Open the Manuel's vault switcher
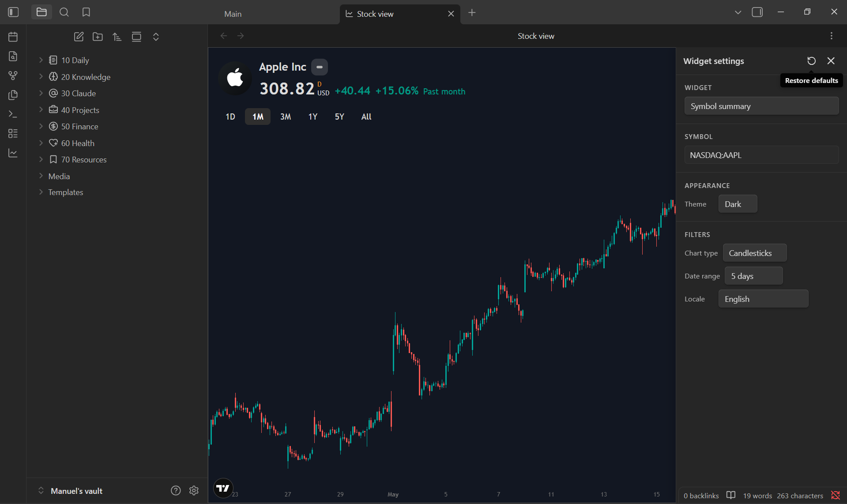This screenshot has height=504, width=847. tap(72, 490)
